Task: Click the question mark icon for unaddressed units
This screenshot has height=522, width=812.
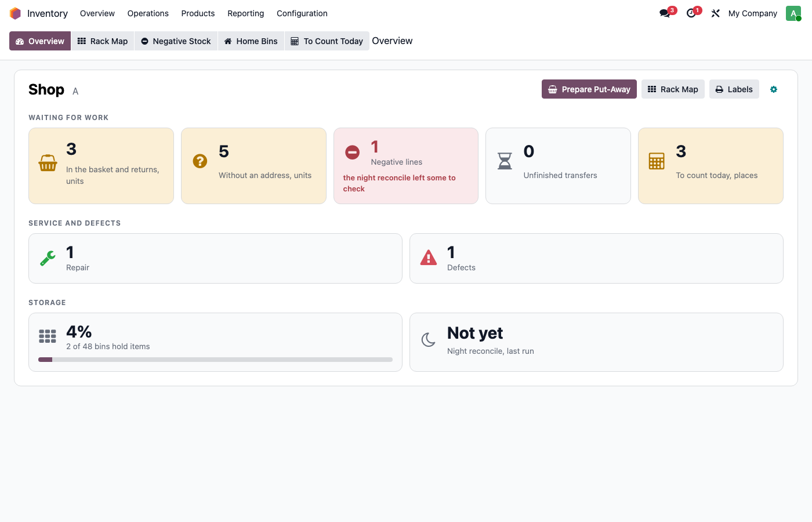Action: [x=200, y=161]
